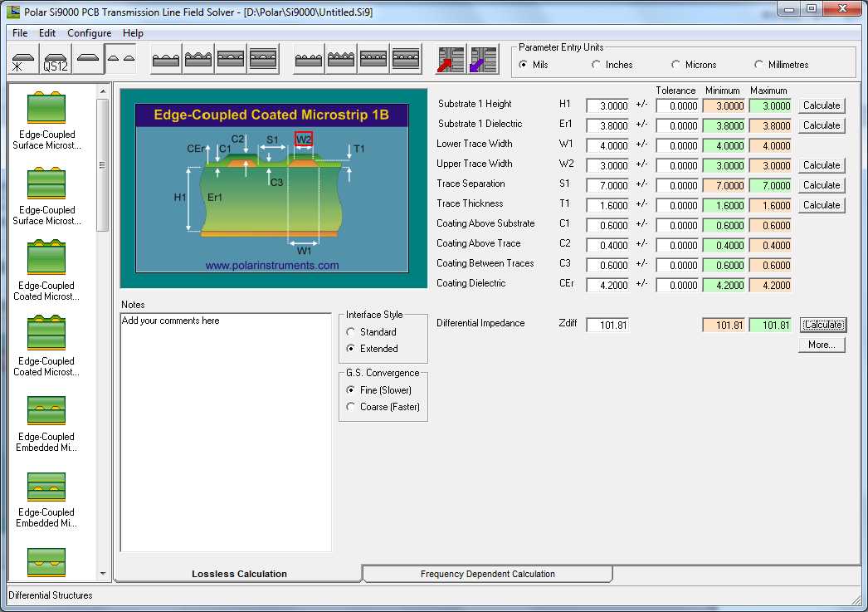This screenshot has height=612, width=868.
Task: Choose the four-bump stripline differential coplanar icon
Action: (406, 59)
